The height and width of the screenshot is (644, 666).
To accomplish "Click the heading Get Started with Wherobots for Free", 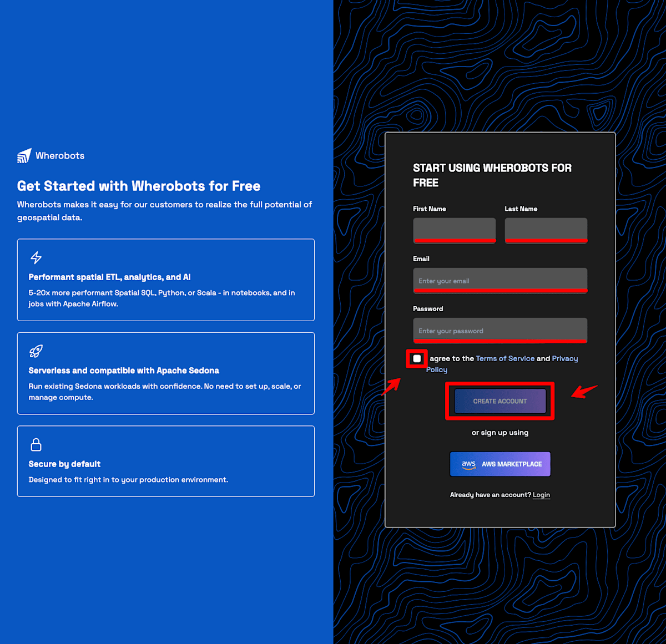I will click(x=139, y=186).
